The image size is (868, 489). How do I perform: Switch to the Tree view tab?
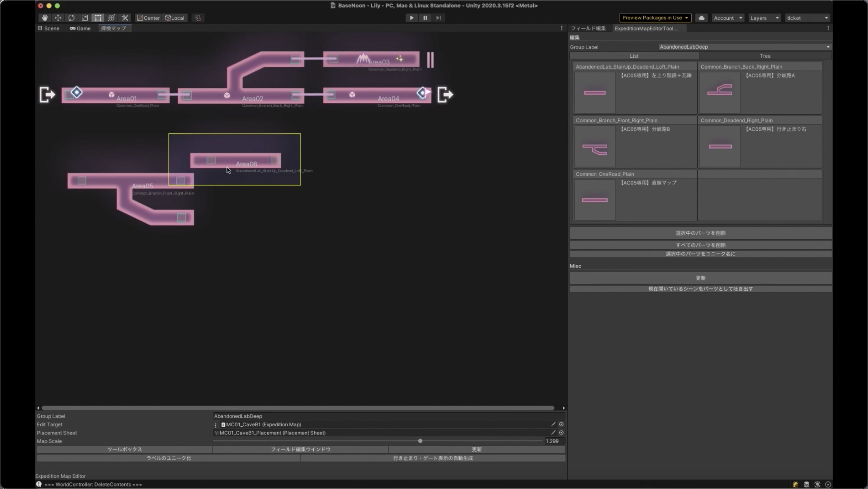(765, 56)
